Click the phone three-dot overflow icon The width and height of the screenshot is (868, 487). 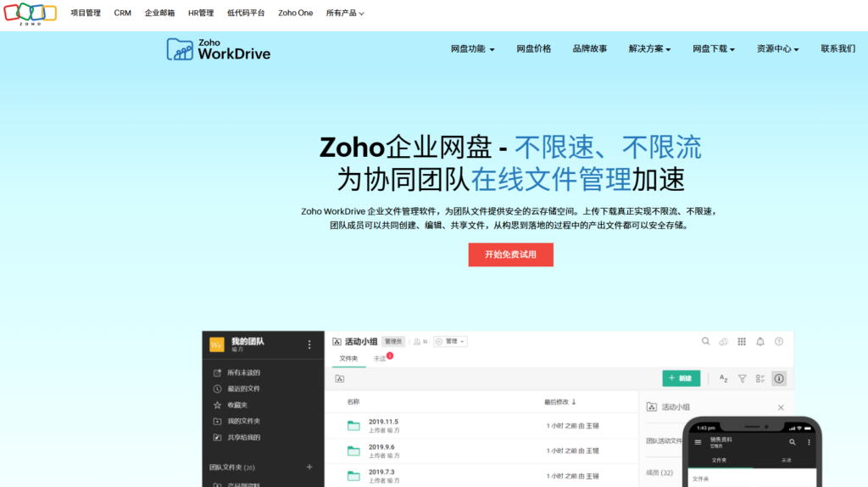point(809,442)
